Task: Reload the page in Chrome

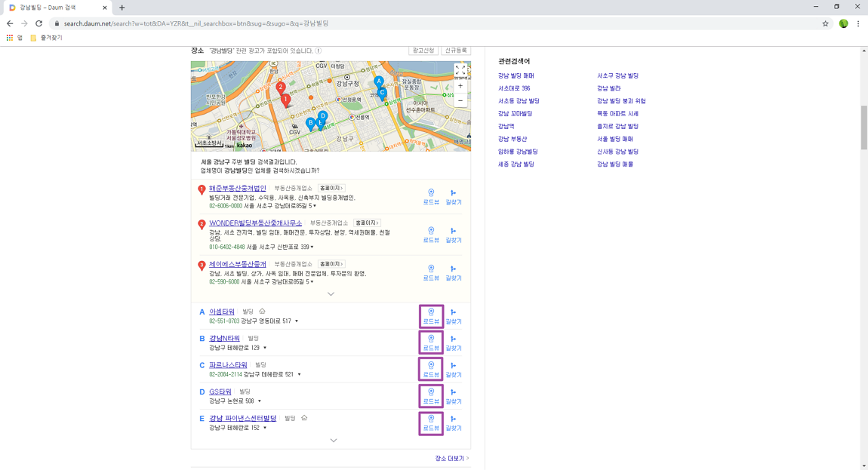Action: pos(38,23)
